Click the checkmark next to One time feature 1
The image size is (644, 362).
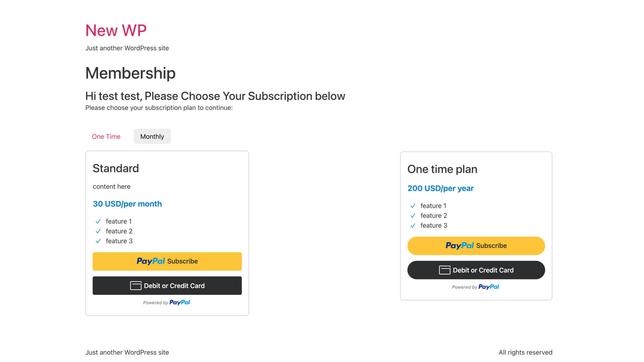(x=413, y=206)
